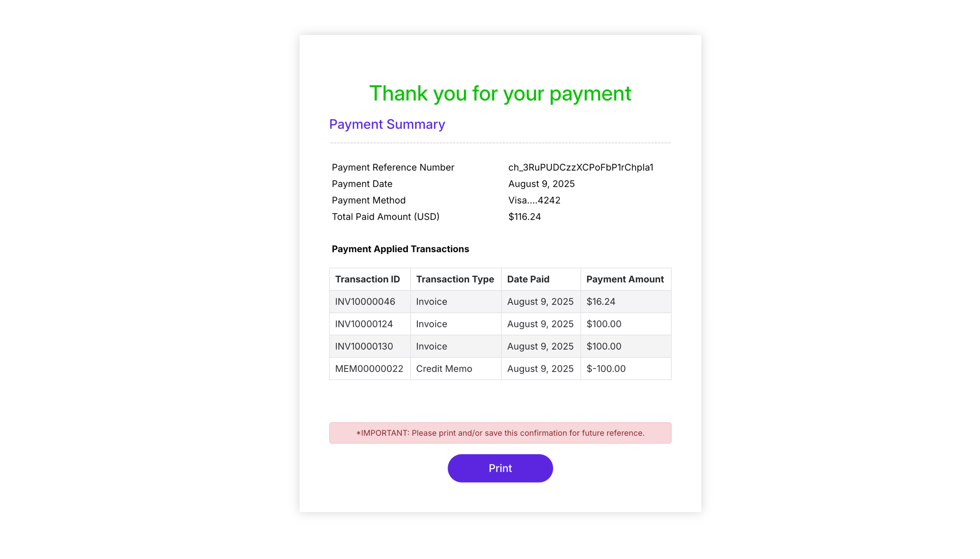The width and height of the screenshot is (980, 559).
Task: Click the Visa....4242 payment method value
Action: pyautogui.click(x=534, y=200)
